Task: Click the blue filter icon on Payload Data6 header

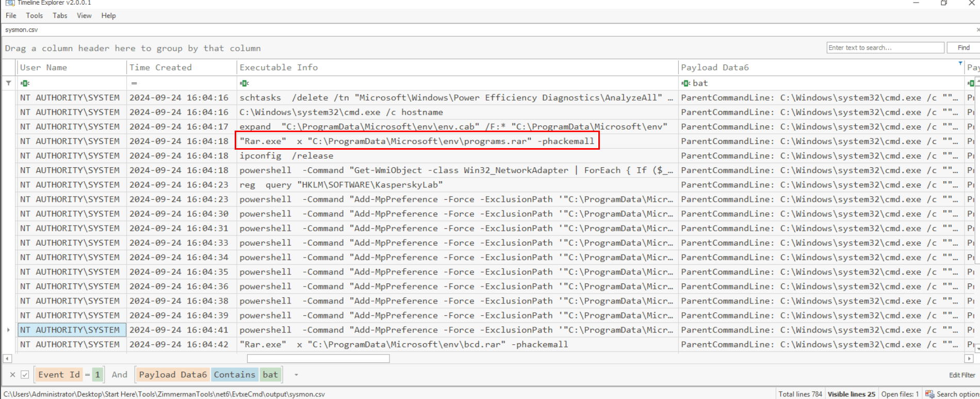Action: (960, 63)
